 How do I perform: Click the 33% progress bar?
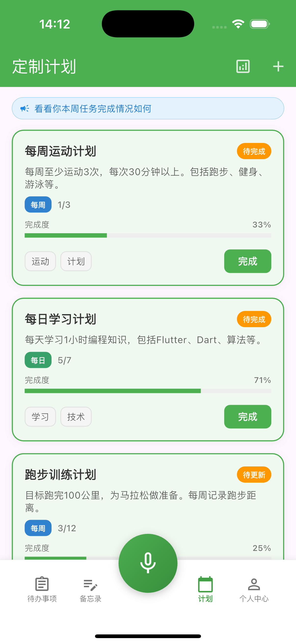click(x=148, y=235)
